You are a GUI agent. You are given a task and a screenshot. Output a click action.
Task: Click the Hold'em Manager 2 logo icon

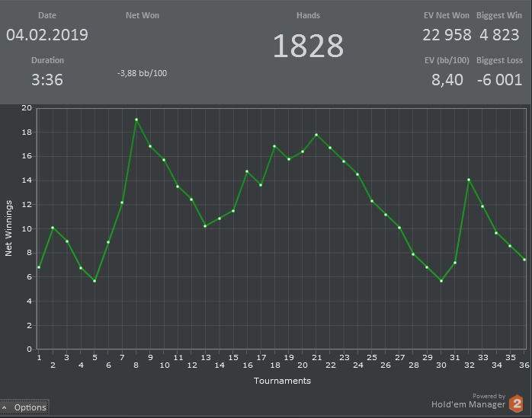pos(516,404)
